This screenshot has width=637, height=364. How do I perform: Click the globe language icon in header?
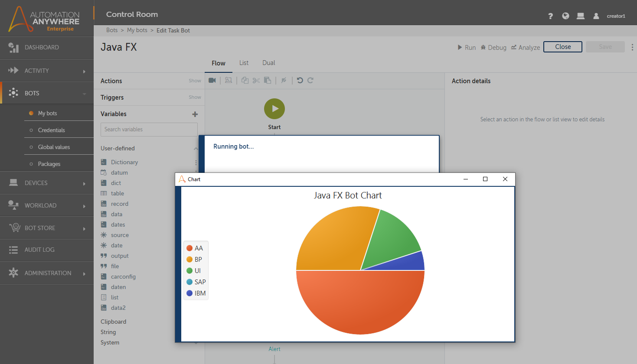click(x=565, y=16)
